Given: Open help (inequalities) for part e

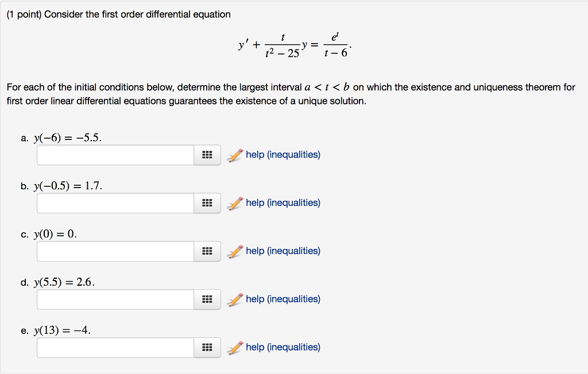Looking at the screenshot, I should click(283, 347).
